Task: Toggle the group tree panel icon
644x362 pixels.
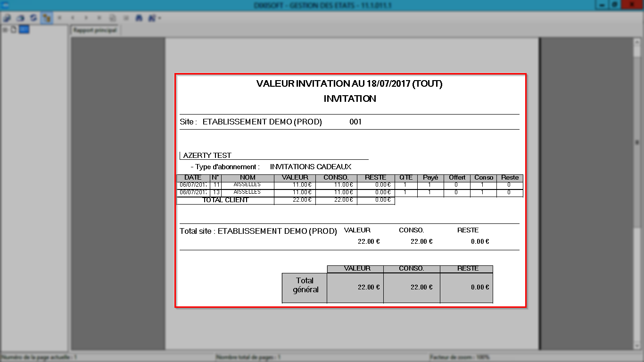Action: click(47, 18)
